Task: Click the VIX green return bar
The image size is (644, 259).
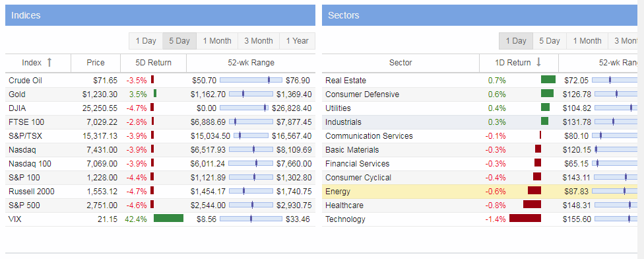Action: [x=168, y=218]
